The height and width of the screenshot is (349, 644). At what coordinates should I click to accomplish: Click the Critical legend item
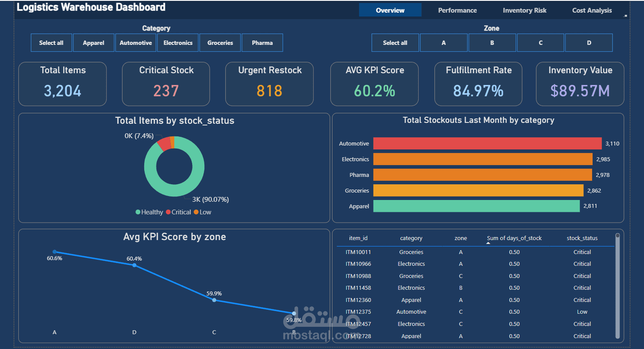point(178,212)
